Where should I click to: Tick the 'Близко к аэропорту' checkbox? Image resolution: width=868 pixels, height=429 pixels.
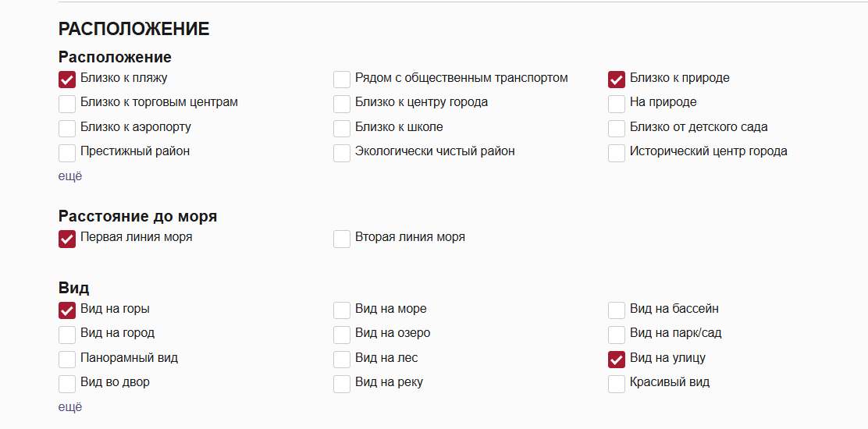[67, 129]
